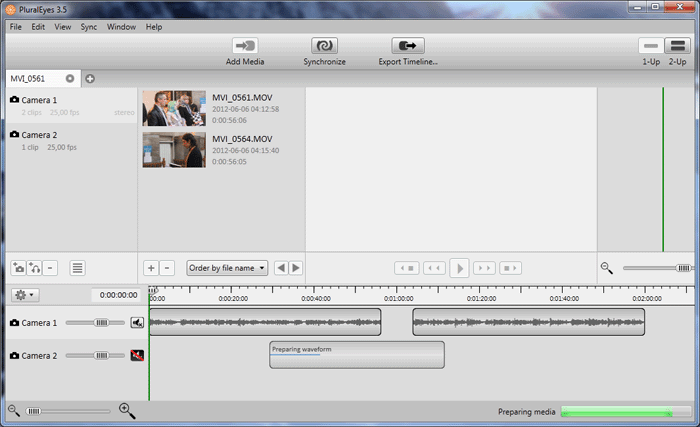The width and height of the screenshot is (700, 427).
Task: Open the View menu
Action: [x=62, y=27]
